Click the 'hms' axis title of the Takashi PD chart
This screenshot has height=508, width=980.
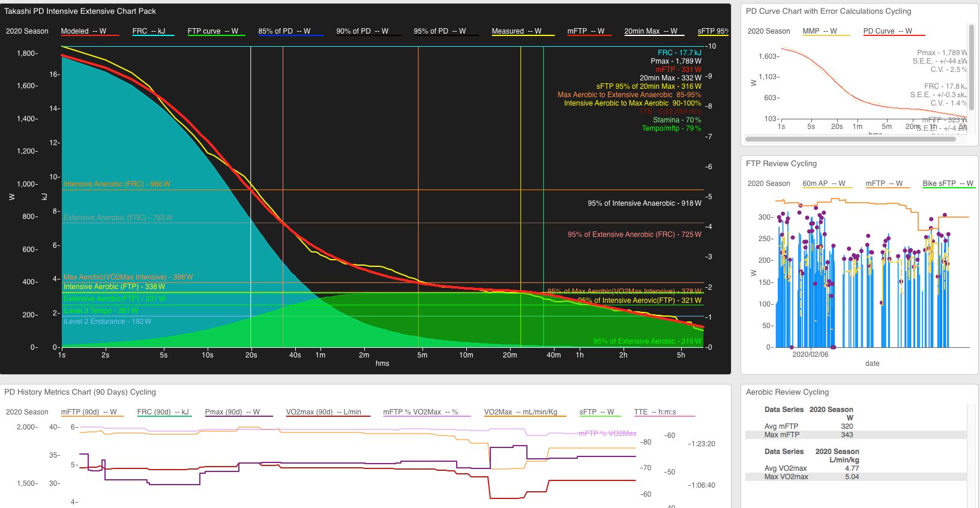tap(382, 363)
